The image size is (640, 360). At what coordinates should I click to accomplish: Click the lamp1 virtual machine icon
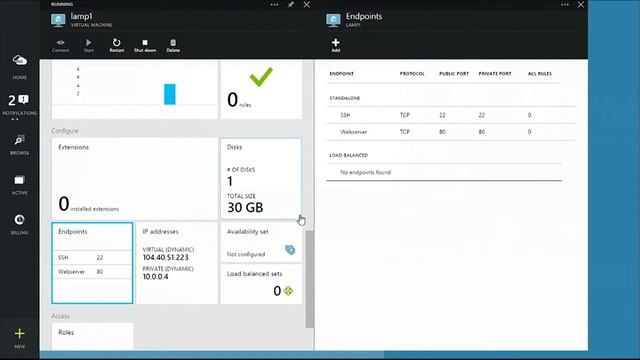pos(58,20)
